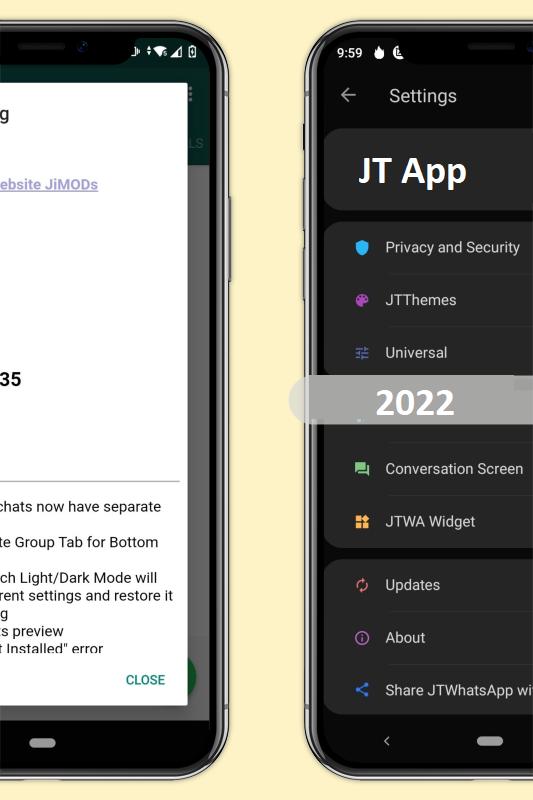
Task: Tap the flame status icon beside 9:59
Action: [x=379, y=52]
